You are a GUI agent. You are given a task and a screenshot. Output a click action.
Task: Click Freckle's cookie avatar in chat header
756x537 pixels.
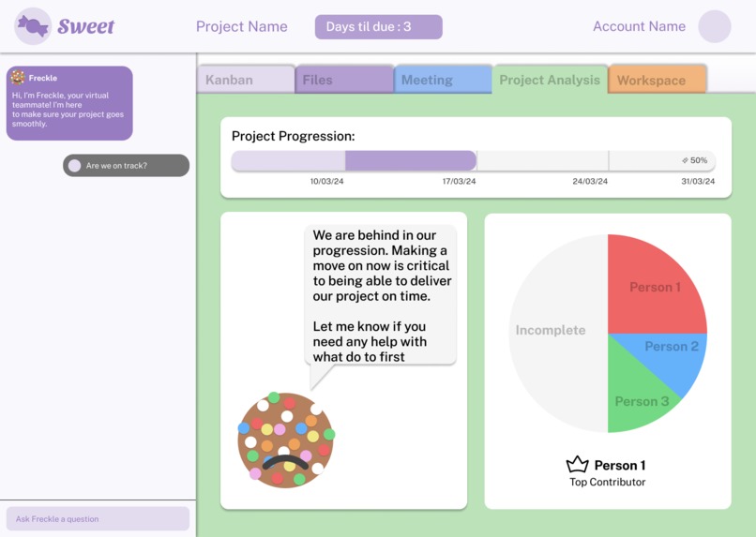pos(18,77)
